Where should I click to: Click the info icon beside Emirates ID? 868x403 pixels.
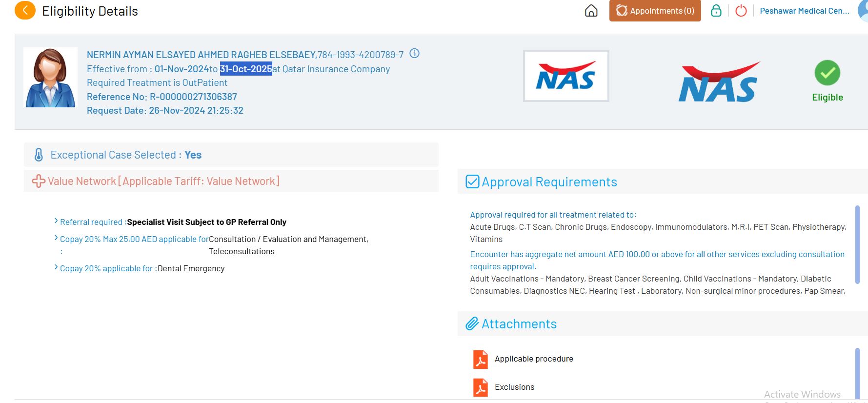(x=414, y=54)
